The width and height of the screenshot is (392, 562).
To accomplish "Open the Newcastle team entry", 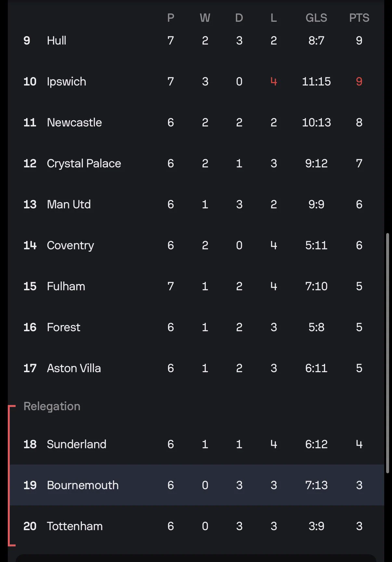I will click(196, 123).
